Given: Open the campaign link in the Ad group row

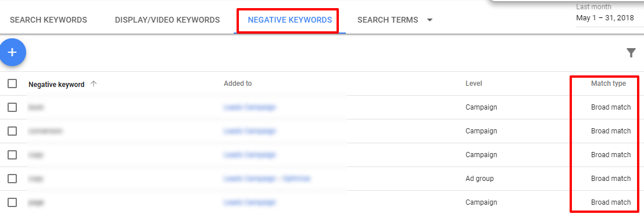Looking at the screenshot, I should click(x=267, y=179).
